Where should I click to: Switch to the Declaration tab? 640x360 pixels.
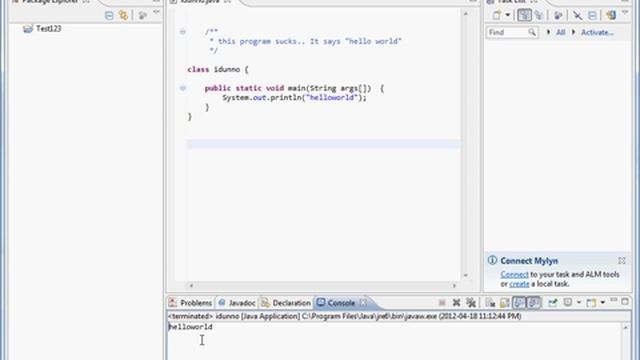coord(286,303)
